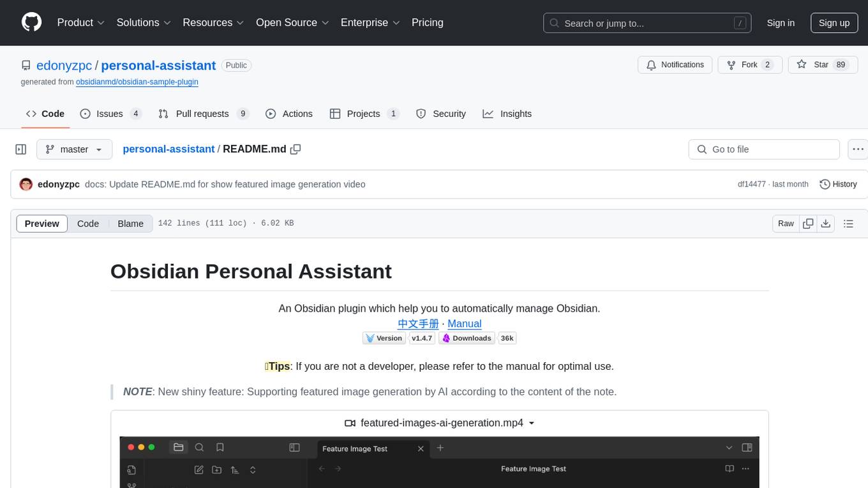Select the Code view
Image resolution: width=868 pixels, height=488 pixels.
tap(88, 224)
